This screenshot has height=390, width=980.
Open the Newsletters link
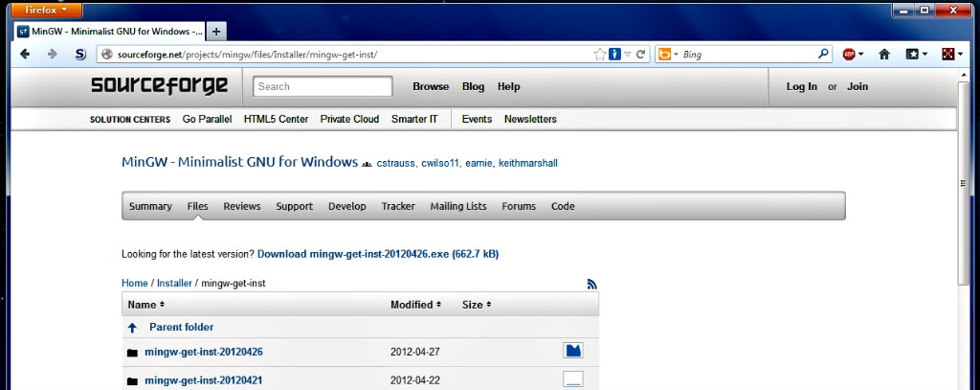pyautogui.click(x=530, y=119)
